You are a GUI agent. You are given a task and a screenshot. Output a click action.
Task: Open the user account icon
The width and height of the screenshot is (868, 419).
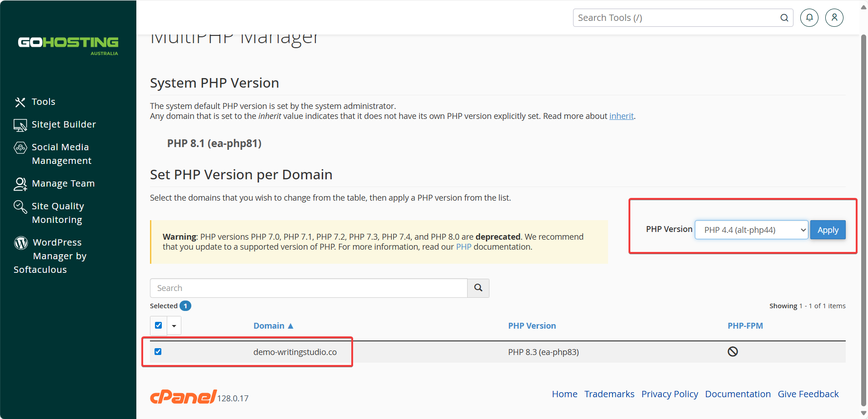point(834,18)
